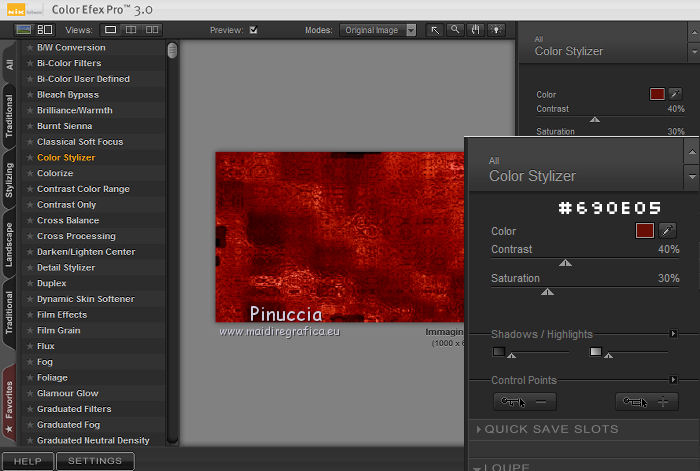This screenshot has height=471, width=700.
Task: Select the Graduated Neutral Density filter
Action: click(94, 441)
